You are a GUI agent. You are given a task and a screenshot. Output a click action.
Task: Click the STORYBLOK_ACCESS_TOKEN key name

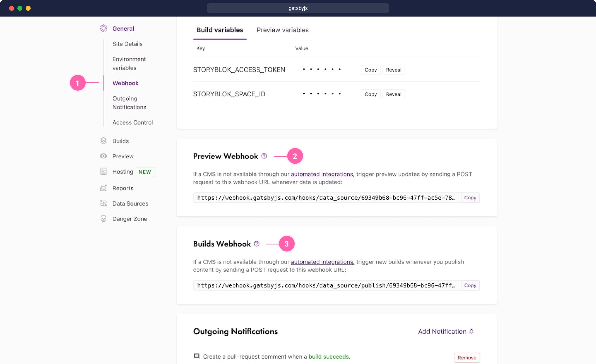point(239,70)
